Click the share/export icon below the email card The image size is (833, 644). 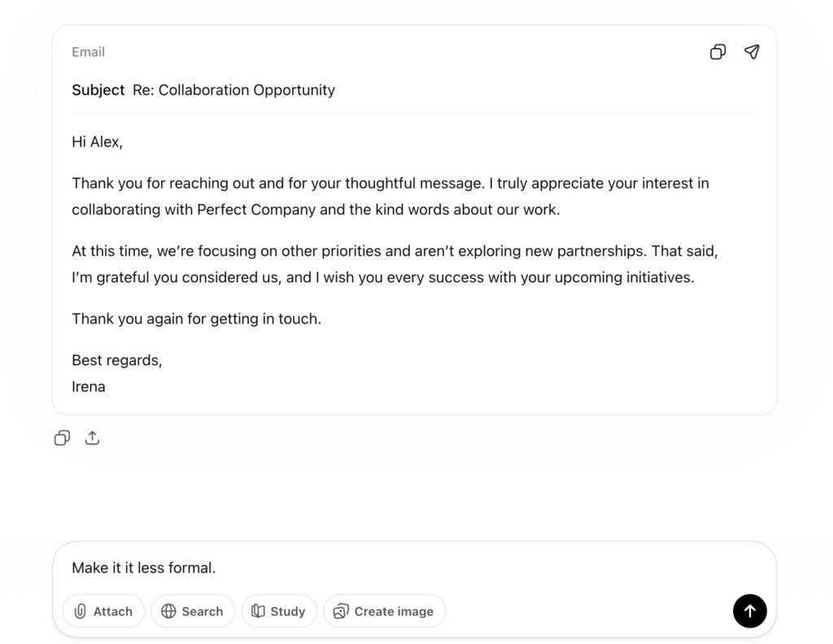point(93,438)
